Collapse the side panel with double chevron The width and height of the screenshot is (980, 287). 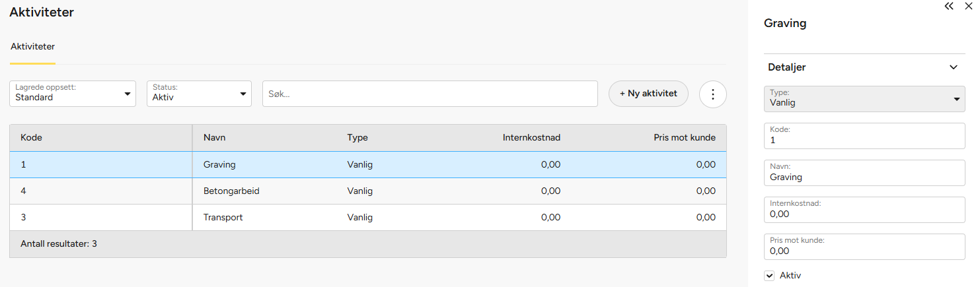949,6
